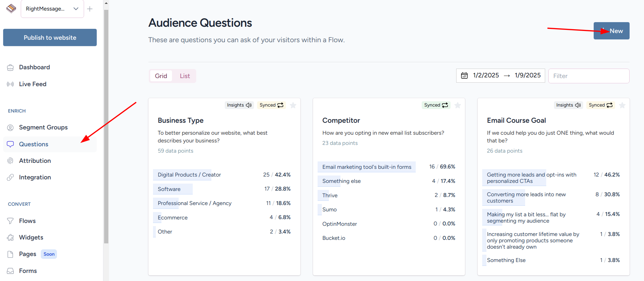
Task: Open the Forms page
Action: point(28,271)
